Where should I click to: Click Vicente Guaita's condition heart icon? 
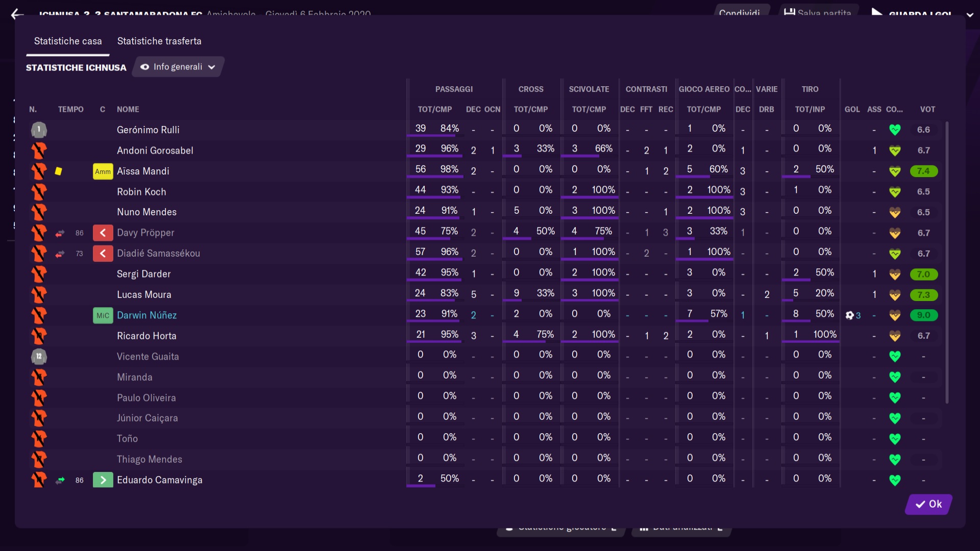pyautogui.click(x=895, y=357)
